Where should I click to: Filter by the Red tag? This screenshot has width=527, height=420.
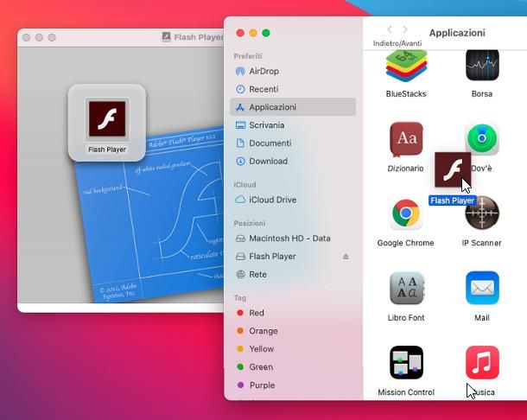(x=256, y=313)
